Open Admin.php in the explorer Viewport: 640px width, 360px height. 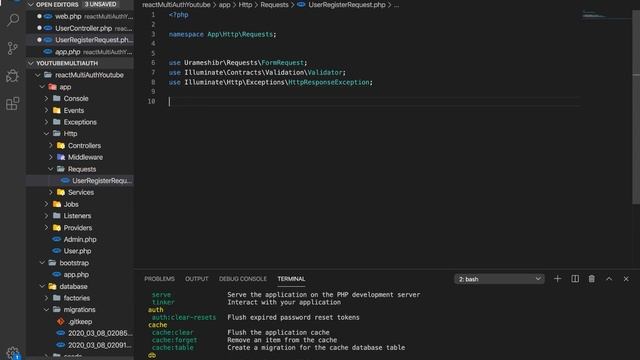80,240
